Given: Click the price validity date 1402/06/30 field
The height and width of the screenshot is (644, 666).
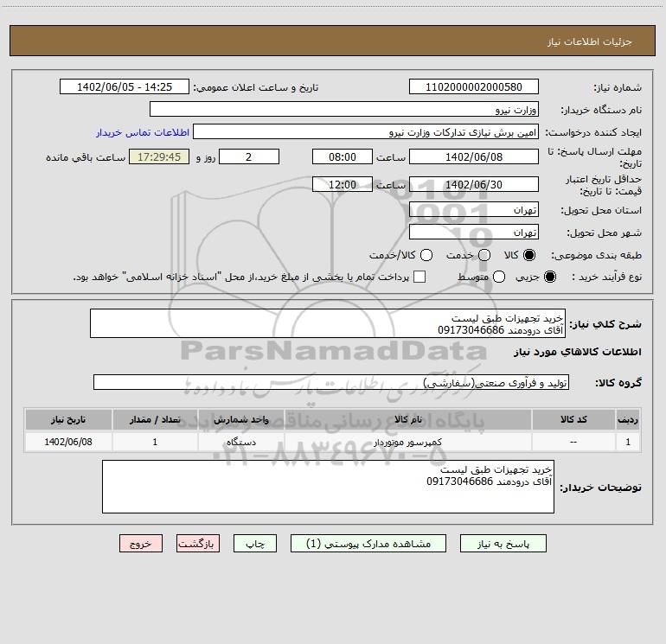Looking at the screenshot, I should point(474,184).
